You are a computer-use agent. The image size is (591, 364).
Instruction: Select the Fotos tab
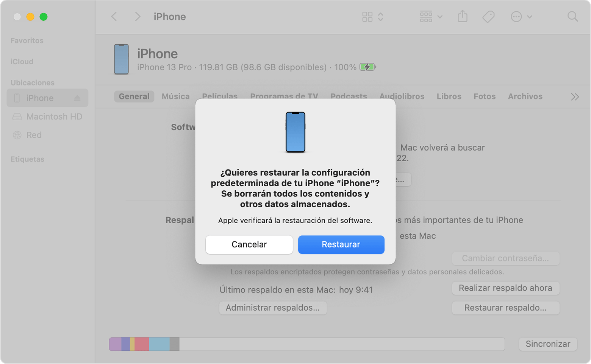pyautogui.click(x=484, y=96)
